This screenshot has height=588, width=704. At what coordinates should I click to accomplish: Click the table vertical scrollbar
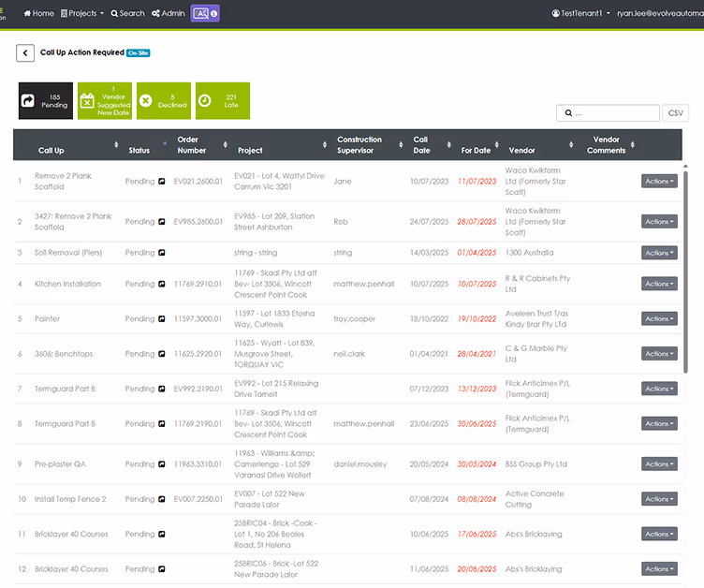click(685, 271)
